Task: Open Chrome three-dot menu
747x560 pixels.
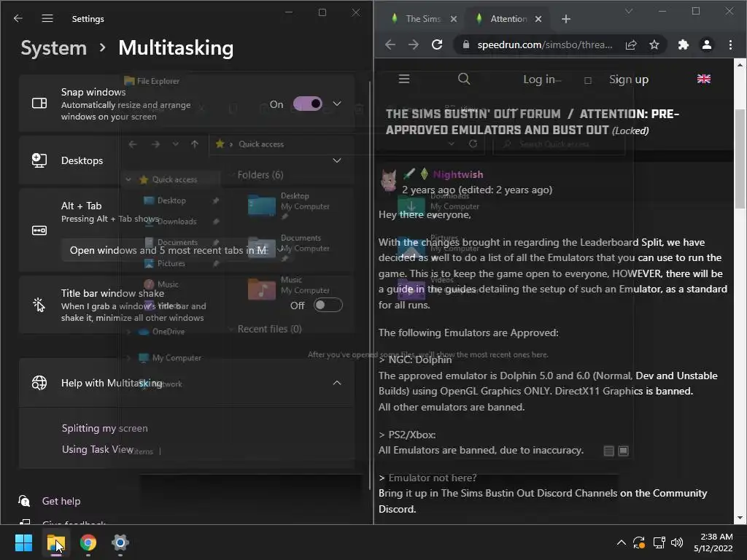Action: (x=730, y=44)
